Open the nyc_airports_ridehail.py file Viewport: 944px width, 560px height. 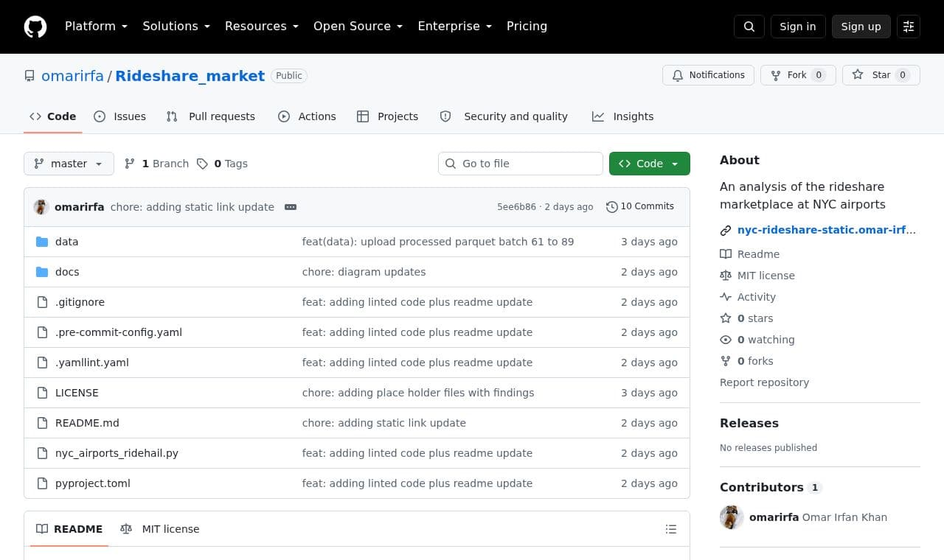pyautogui.click(x=117, y=453)
